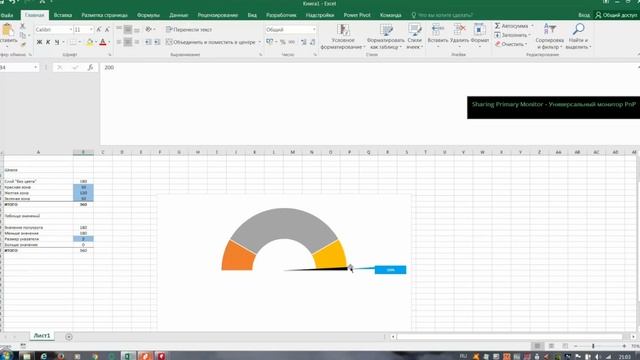Toggle the align right button
This screenshot has height=360, width=640.
click(x=137, y=42)
